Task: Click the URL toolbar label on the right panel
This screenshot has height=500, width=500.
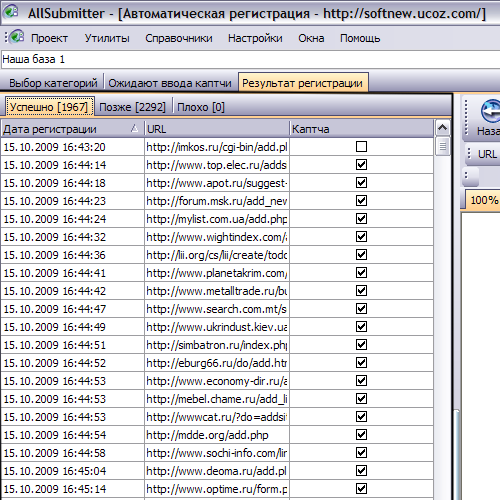Action: point(487,154)
